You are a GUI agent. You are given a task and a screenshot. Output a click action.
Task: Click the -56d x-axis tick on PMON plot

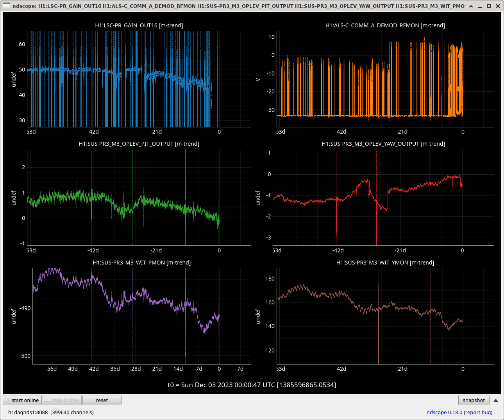51,369
